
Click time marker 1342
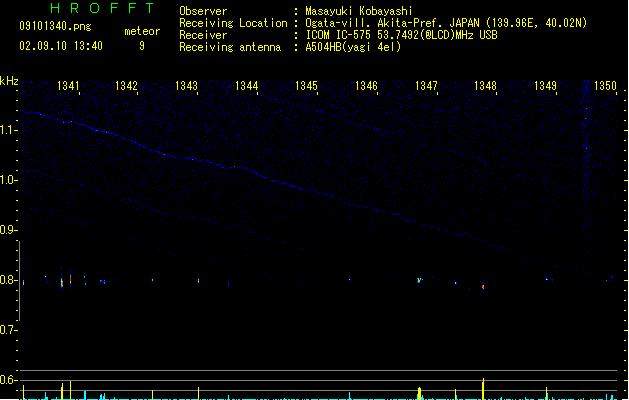126,86
